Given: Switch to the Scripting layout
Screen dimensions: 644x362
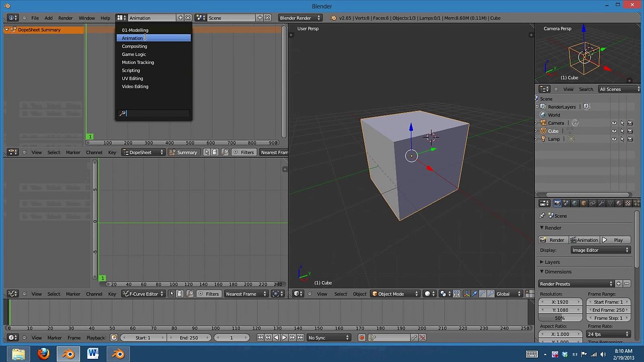Looking at the screenshot, I should tap(153, 70).
